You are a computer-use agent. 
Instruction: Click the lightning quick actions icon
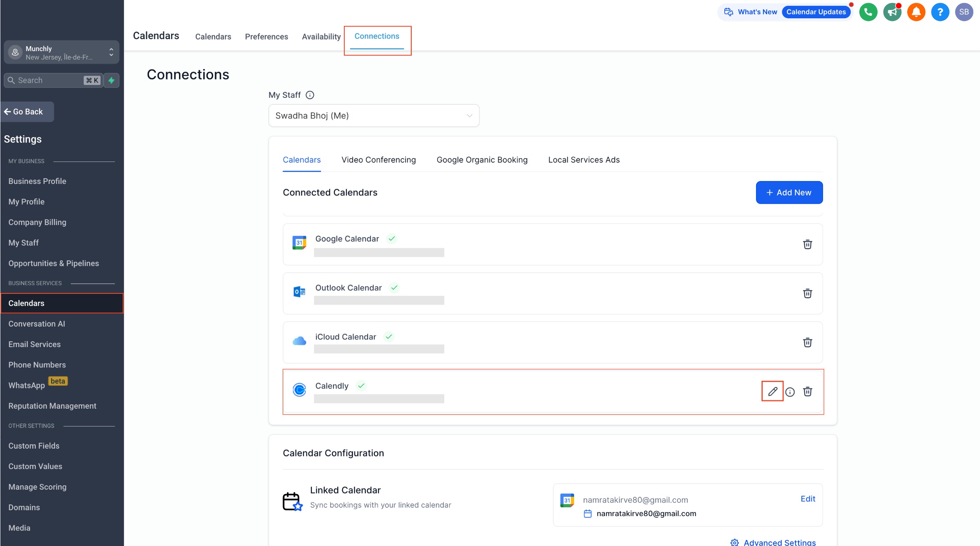[x=112, y=80]
